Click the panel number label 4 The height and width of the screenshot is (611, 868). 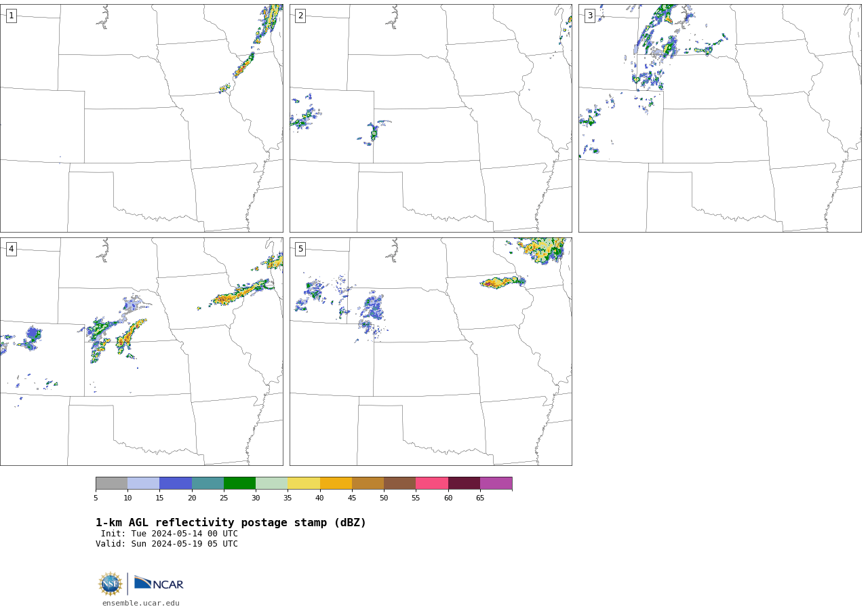pyautogui.click(x=11, y=249)
